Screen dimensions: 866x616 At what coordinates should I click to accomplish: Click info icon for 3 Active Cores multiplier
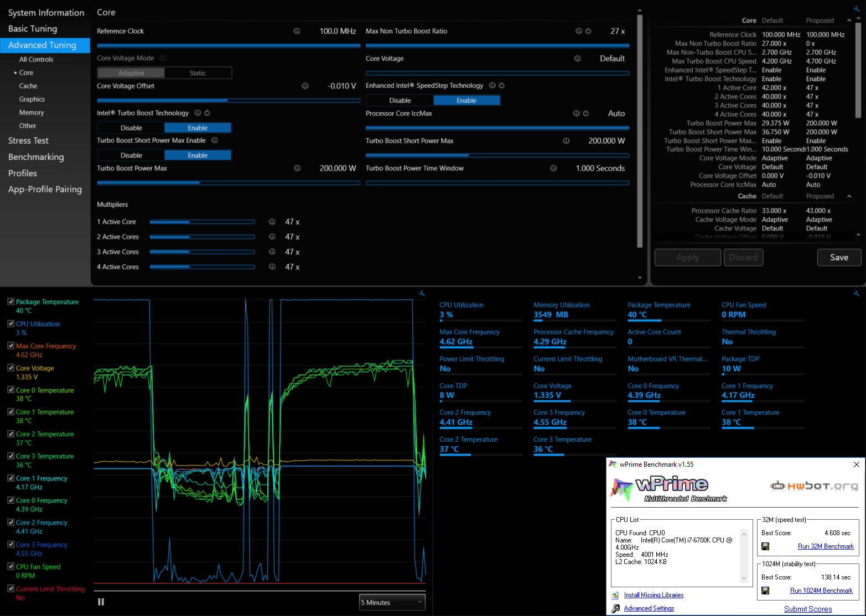coord(272,252)
